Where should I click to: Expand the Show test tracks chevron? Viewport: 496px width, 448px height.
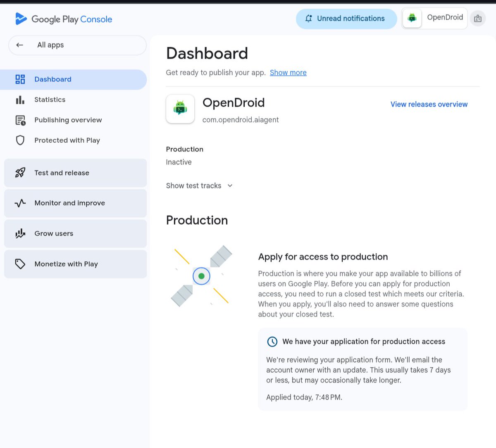pos(230,186)
